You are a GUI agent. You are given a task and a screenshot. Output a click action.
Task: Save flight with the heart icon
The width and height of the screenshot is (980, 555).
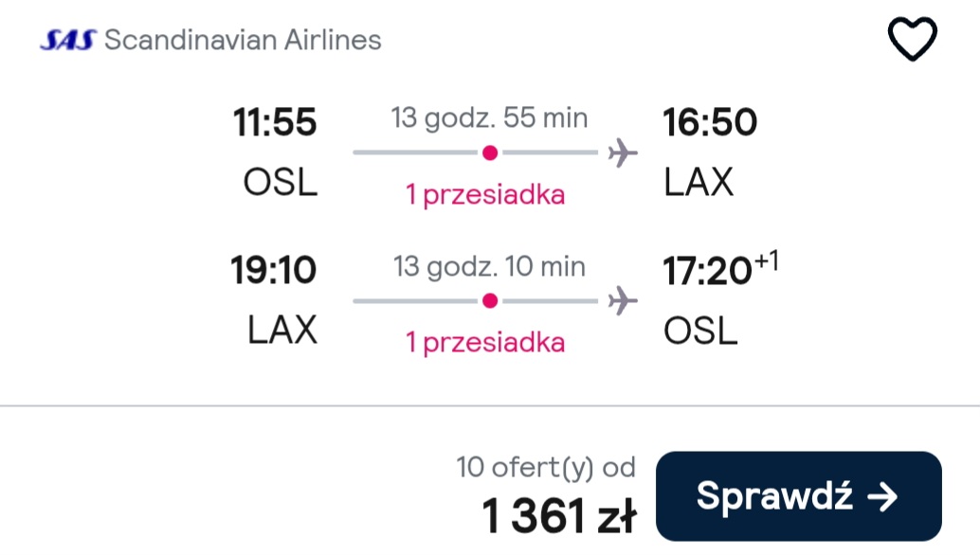point(912,39)
